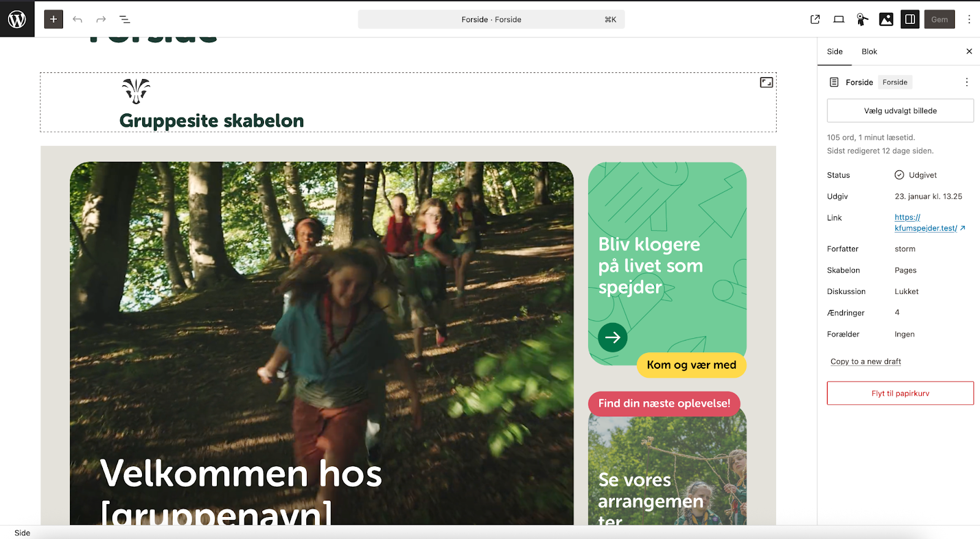Screen dimensions: 980x539
Task: Switch to the Blok tab
Action: click(x=869, y=51)
